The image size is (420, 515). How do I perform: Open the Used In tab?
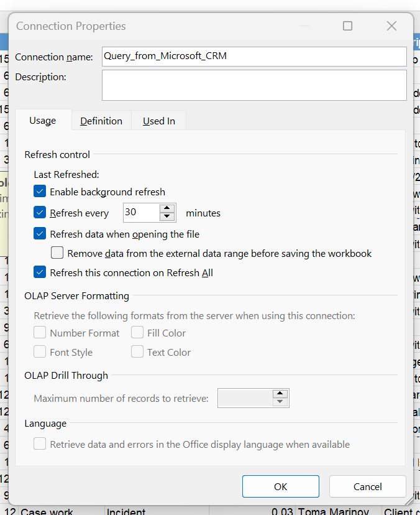point(158,121)
